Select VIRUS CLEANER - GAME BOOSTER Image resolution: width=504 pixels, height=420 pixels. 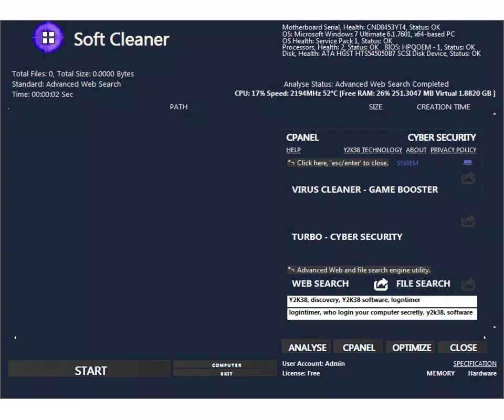364,190
